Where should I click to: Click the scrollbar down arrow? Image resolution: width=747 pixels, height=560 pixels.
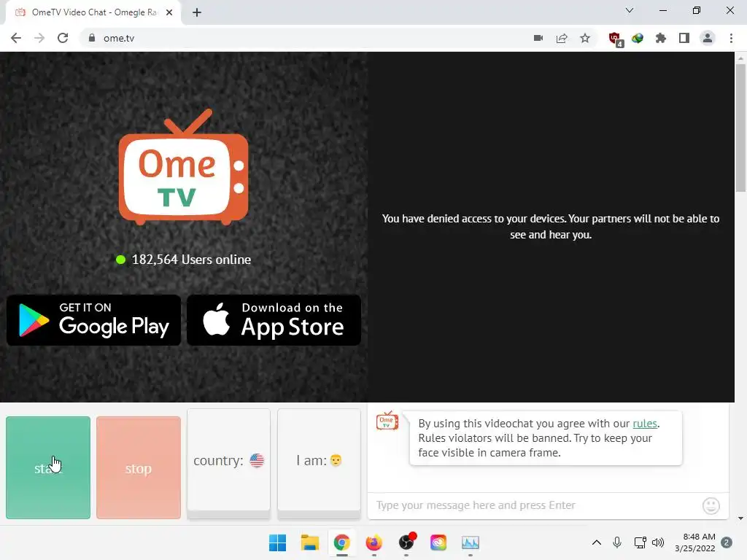click(x=740, y=518)
